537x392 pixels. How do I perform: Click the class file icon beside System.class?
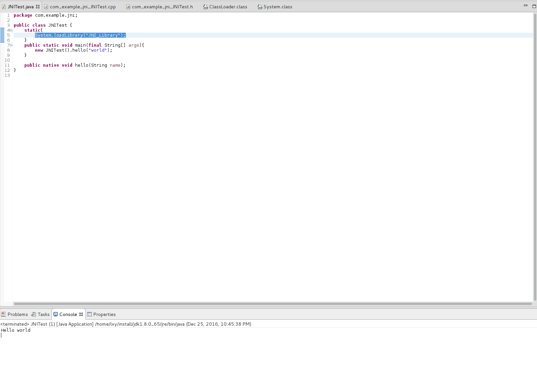click(x=260, y=7)
